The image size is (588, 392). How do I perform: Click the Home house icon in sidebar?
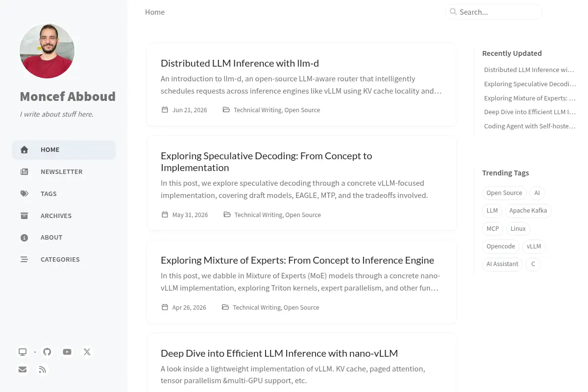pyautogui.click(x=24, y=150)
